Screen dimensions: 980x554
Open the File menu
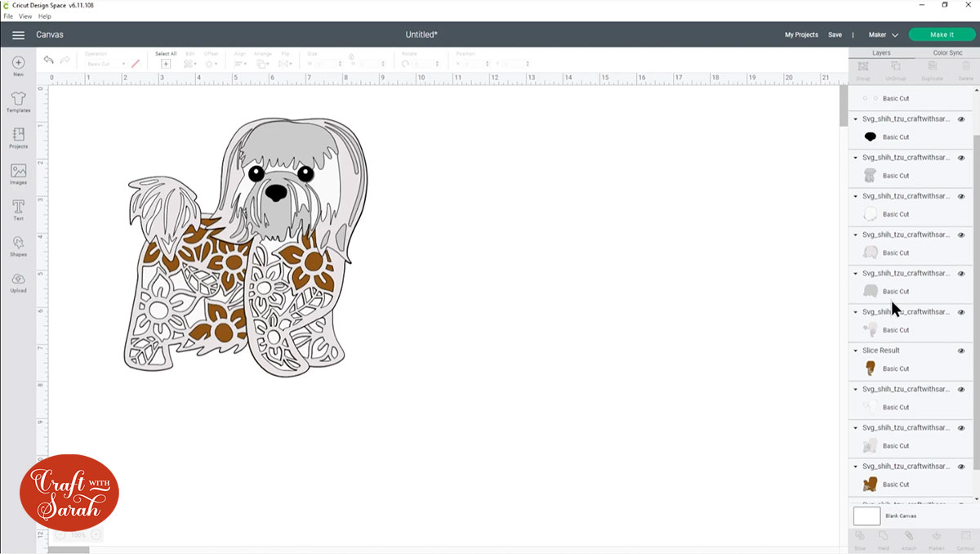(x=7, y=16)
